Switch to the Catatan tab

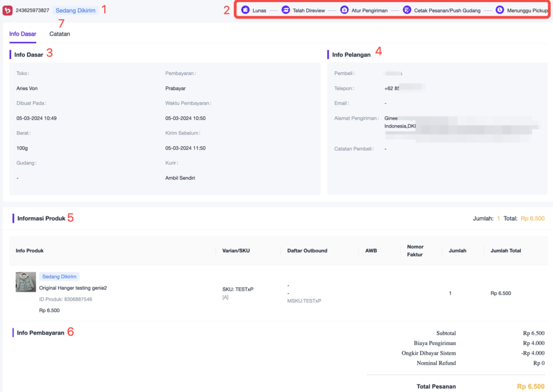coord(59,34)
